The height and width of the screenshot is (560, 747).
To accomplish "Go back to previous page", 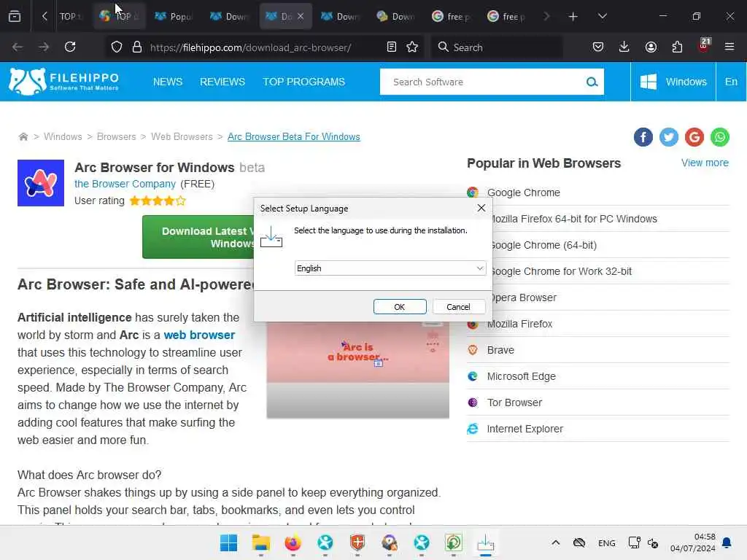I will tap(18, 47).
